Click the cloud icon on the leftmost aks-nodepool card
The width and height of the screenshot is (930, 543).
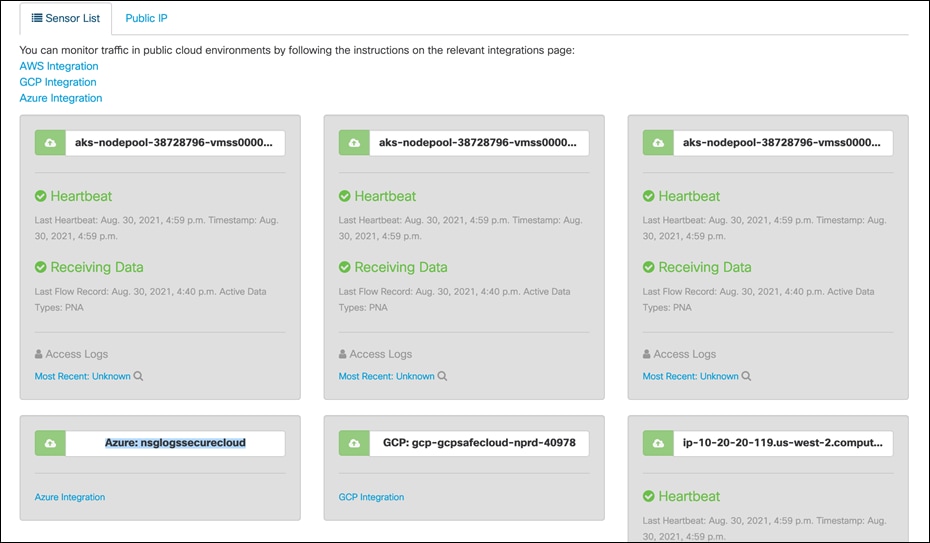tap(50, 143)
